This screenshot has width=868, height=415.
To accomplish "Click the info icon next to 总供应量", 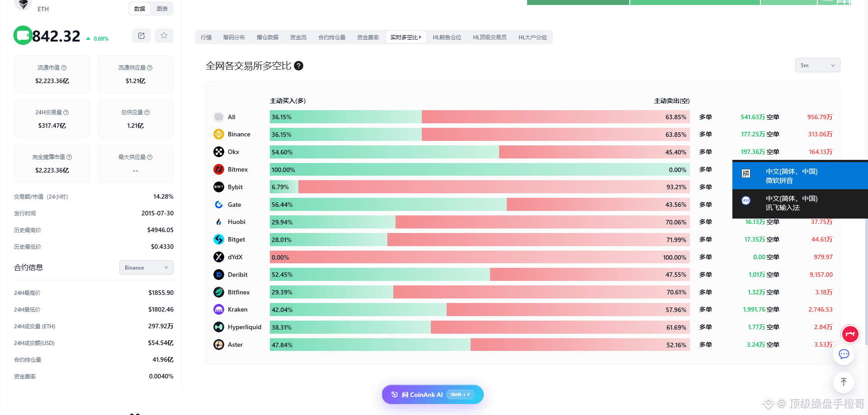I will pos(147,112).
